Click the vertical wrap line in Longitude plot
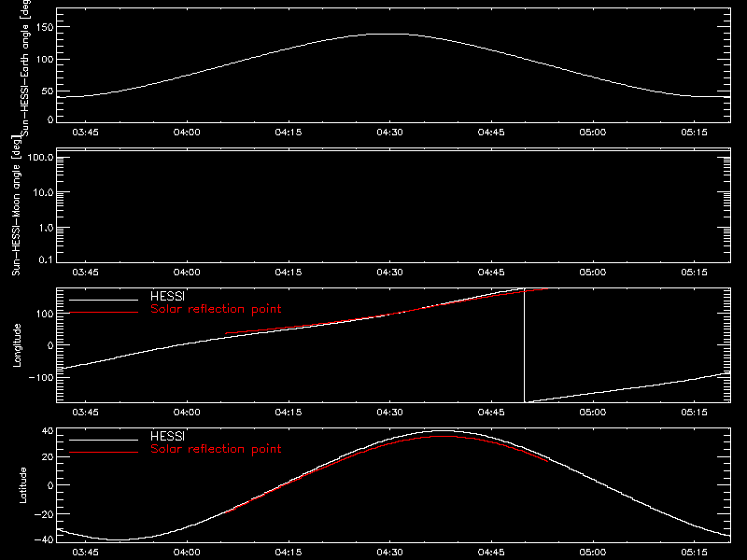This screenshot has width=747, height=560. (524, 345)
